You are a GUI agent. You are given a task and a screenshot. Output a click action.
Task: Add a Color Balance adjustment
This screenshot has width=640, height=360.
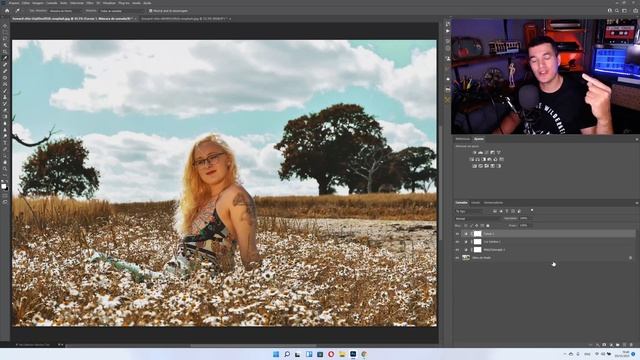click(x=478, y=159)
